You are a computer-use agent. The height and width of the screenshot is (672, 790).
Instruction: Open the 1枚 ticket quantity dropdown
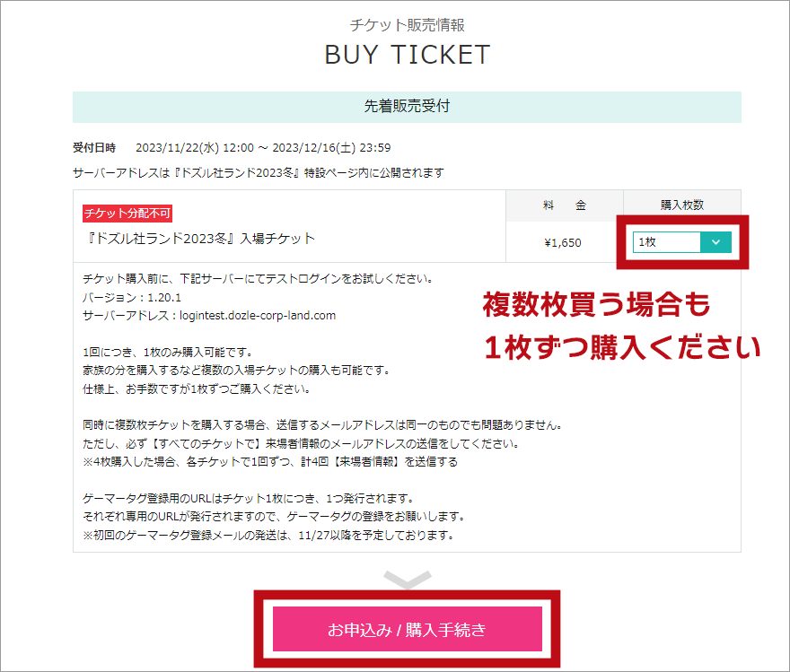pos(681,242)
